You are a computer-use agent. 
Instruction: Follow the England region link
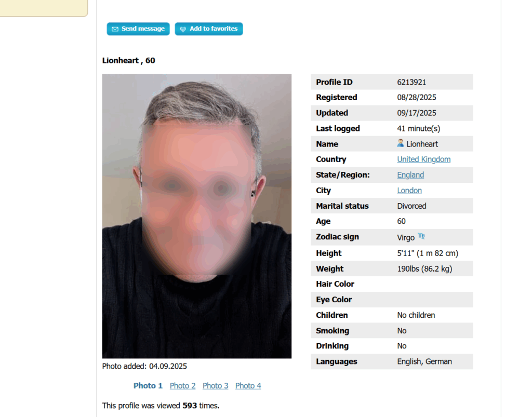pos(410,175)
